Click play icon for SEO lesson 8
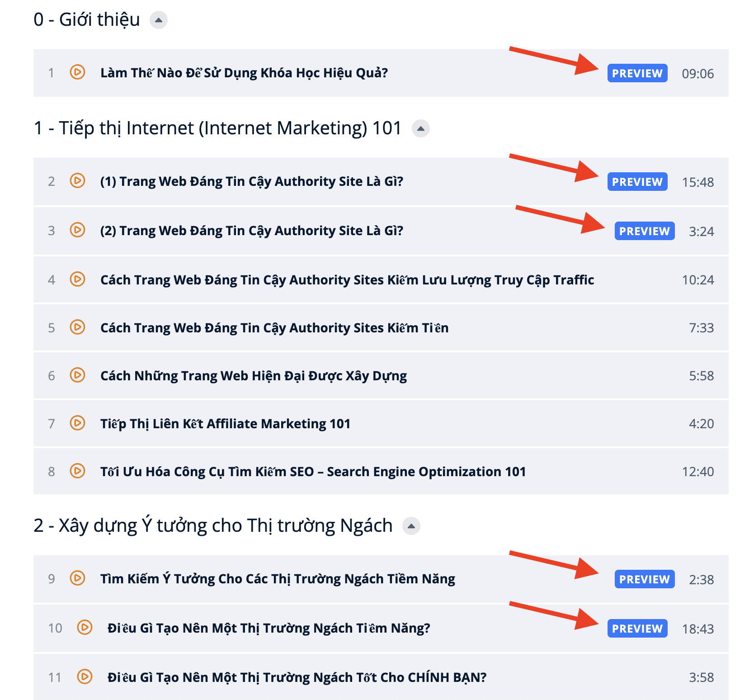Screen dimensions: 754x700 (77, 471)
